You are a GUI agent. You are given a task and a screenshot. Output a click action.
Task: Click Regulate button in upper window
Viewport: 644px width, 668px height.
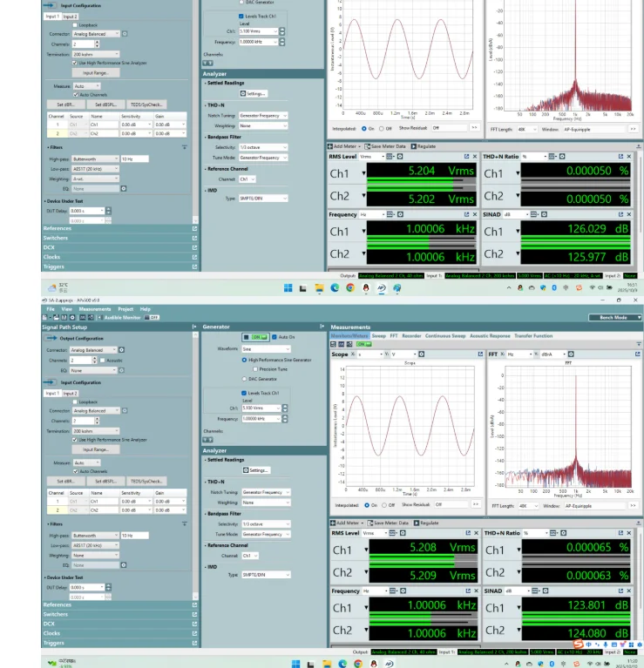pyautogui.click(x=424, y=146)
